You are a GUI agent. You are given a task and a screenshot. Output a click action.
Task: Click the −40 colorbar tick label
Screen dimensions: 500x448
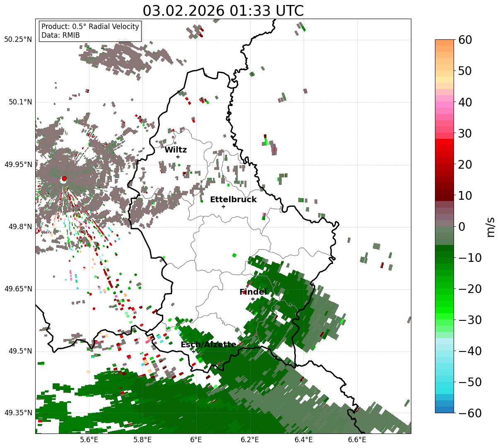pos(470,351)
